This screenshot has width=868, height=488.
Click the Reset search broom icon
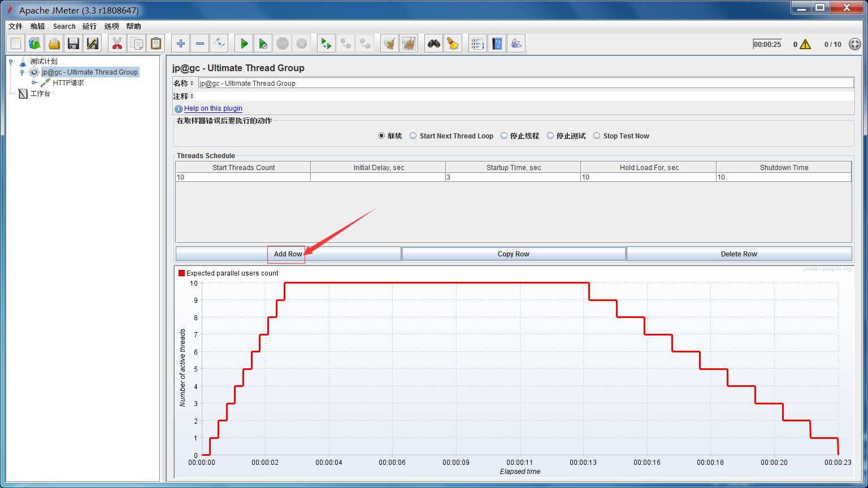453,43
